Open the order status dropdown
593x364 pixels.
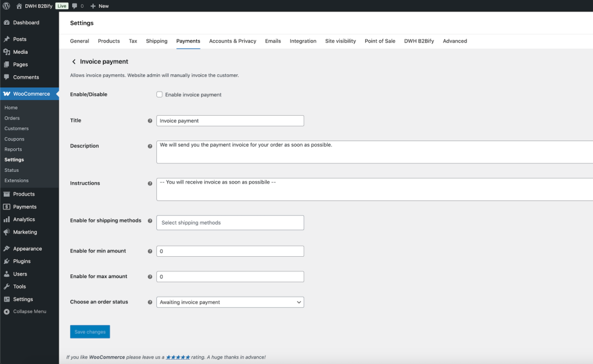coord(230,302)
